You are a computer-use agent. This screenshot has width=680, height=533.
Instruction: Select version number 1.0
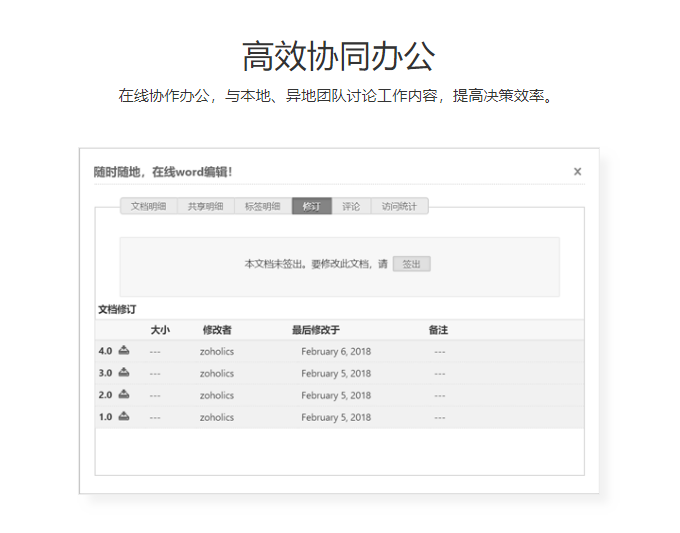point(105,417)
